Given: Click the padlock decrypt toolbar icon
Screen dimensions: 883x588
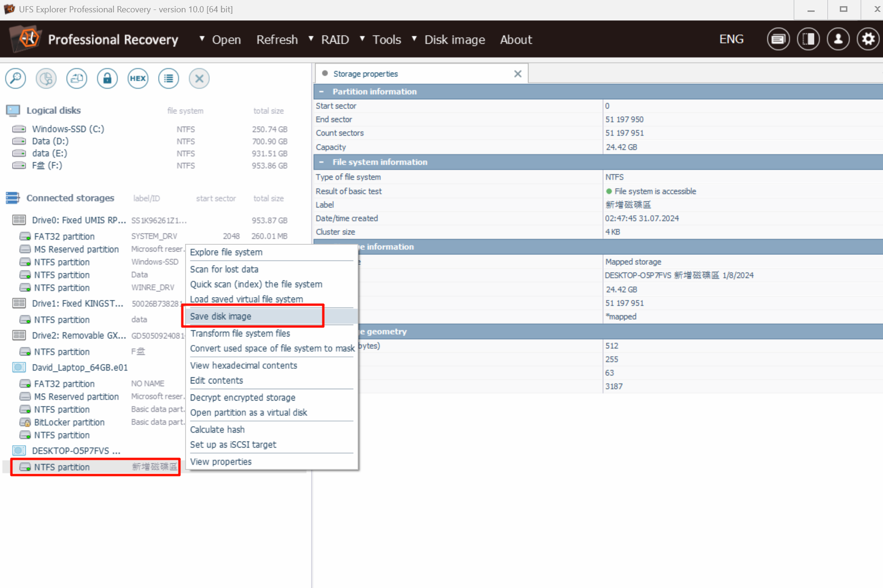Looking at the screenshot, I should (x=107, y=78).
